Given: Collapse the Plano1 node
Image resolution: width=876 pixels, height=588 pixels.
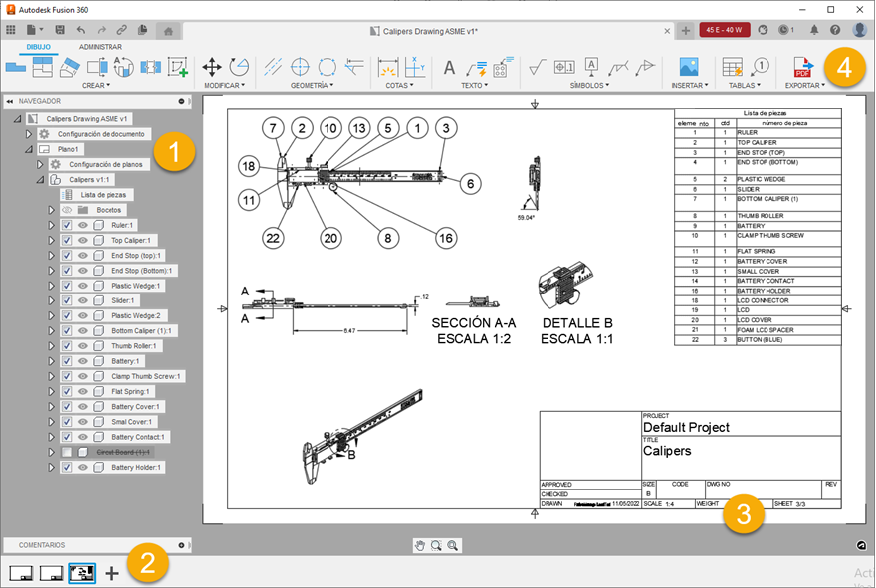Looking at the screenshot, I should click(29, 149).
